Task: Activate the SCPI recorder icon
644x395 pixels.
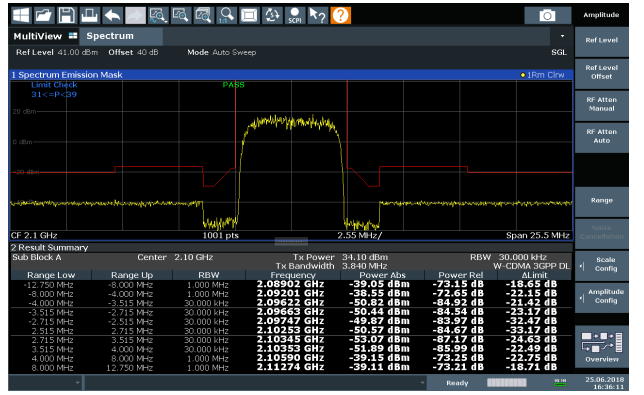Action: tap(294, 15)
